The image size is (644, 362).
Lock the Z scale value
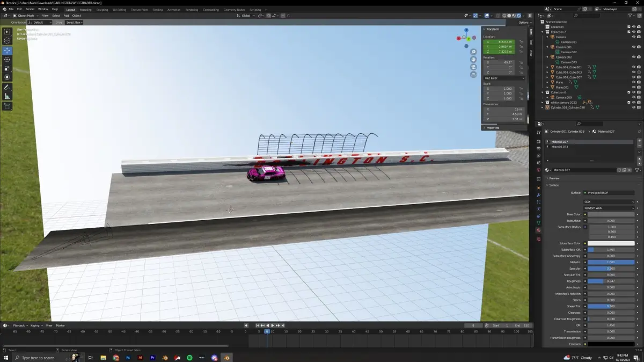tap(521, 98)
